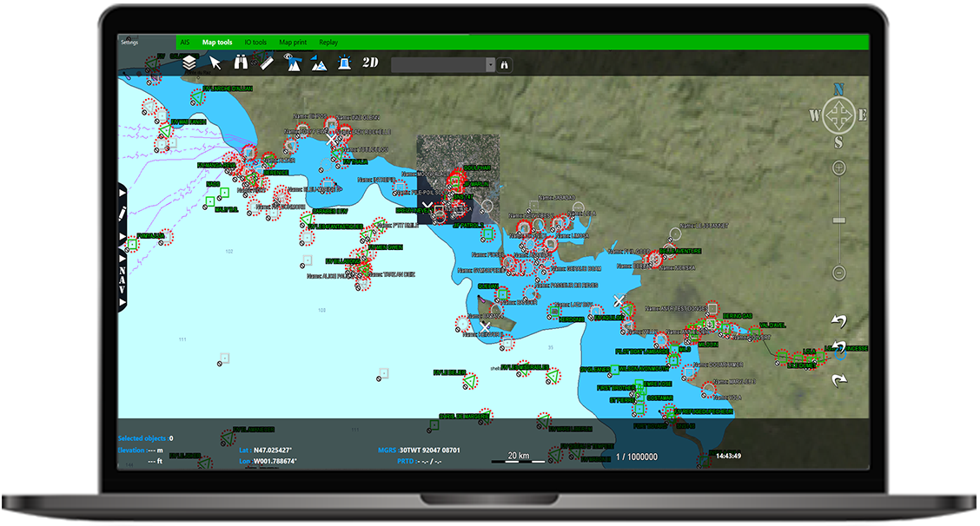Select the arrow pointer tool
The height and width of the screenshot is (526, 980).
[x=215, y=62]
